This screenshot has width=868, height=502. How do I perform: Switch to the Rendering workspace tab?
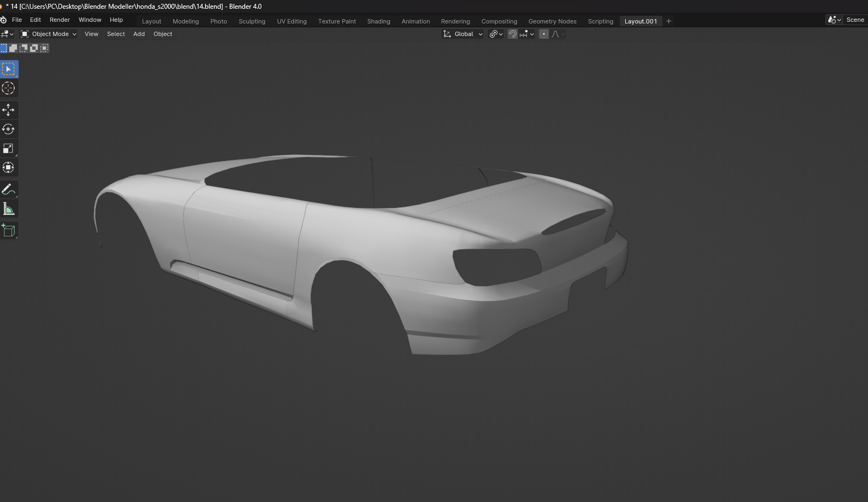[x=455, y=21]
